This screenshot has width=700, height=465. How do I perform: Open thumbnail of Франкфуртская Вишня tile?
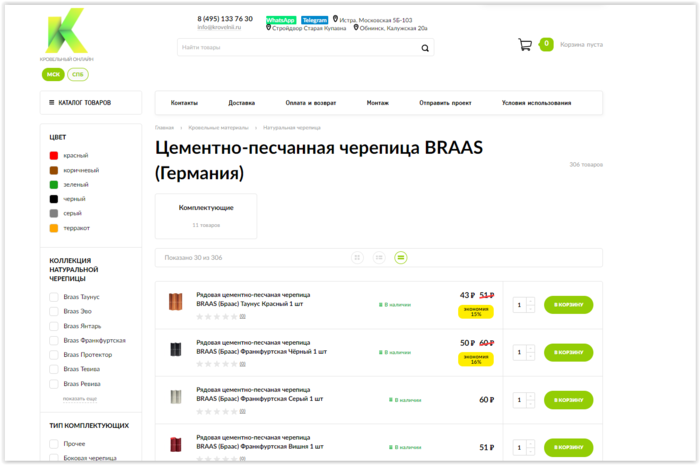[176, 444]
